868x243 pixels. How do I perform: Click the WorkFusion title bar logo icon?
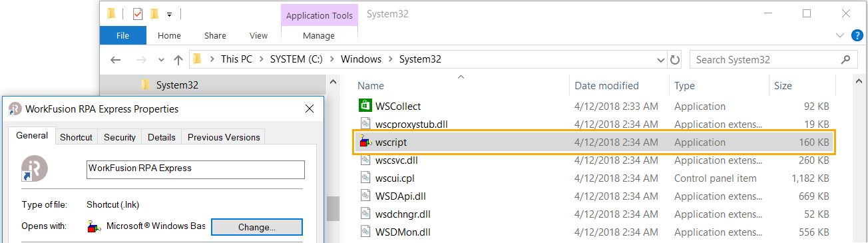tap(16, 109)
